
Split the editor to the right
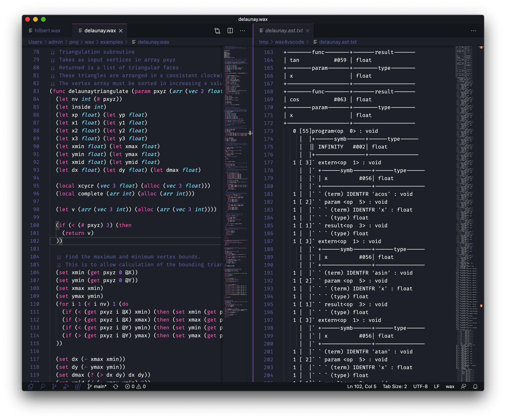point(230,31)
